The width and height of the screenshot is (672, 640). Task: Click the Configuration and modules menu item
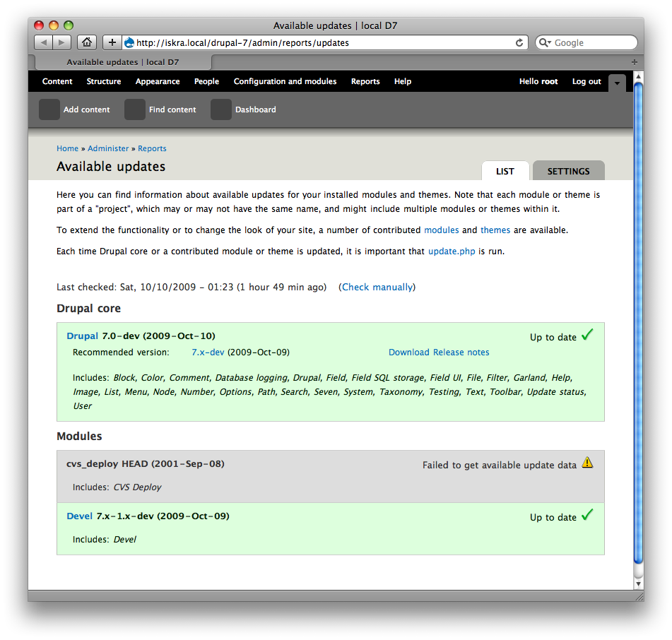tap(285, 81)
